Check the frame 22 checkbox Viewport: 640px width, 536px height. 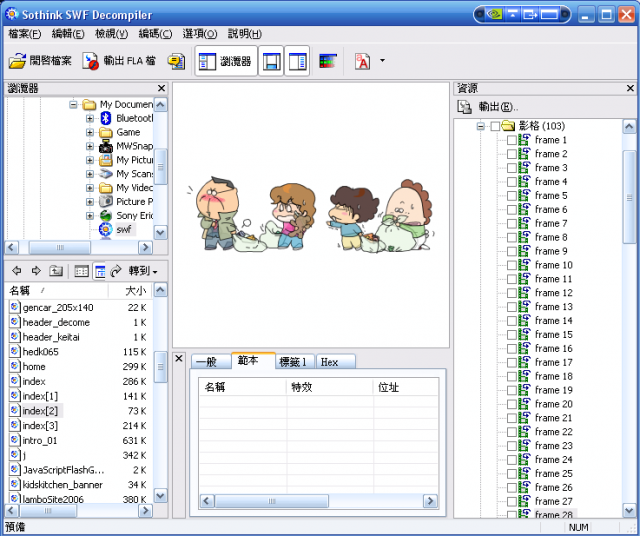(x=512, y=432)
